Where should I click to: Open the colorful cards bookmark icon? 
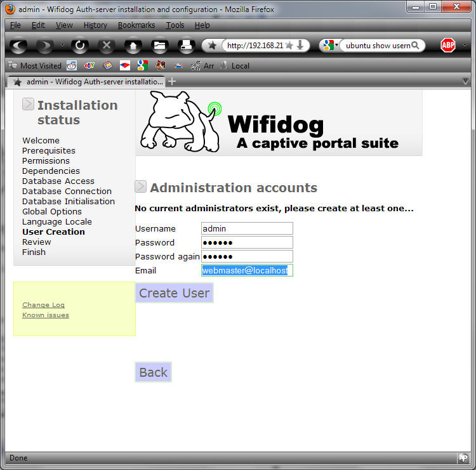point(107,65)
